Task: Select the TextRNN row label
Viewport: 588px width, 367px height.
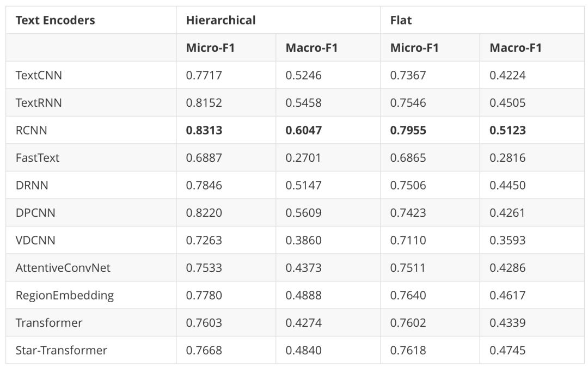Action: (x=39, y=103)
